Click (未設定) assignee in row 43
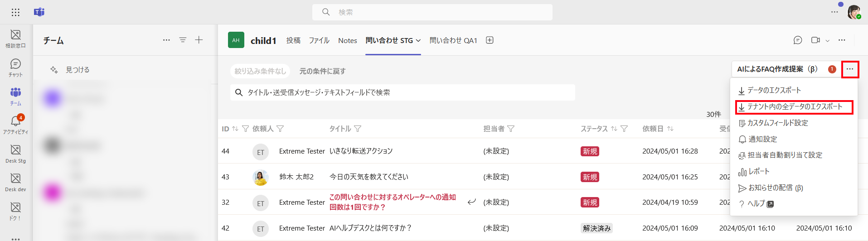Image resolution: width=868 pixels, height=241 pixels. 496,177
